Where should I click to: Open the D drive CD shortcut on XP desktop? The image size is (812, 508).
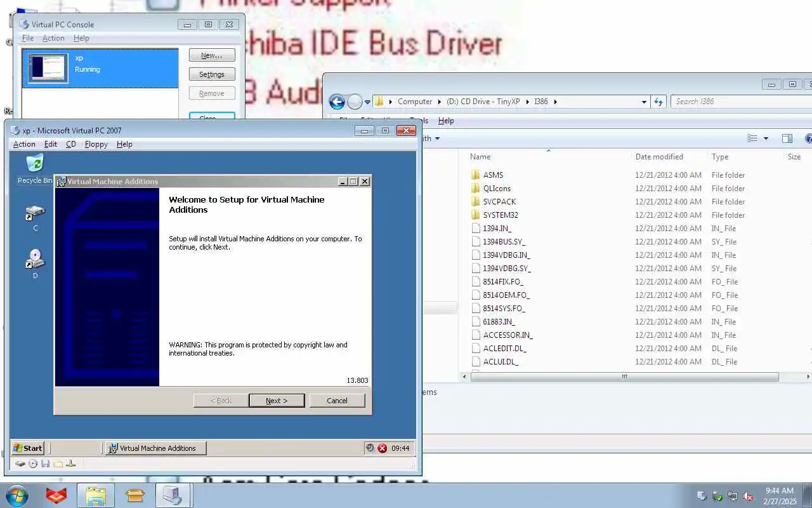point(35,258)
